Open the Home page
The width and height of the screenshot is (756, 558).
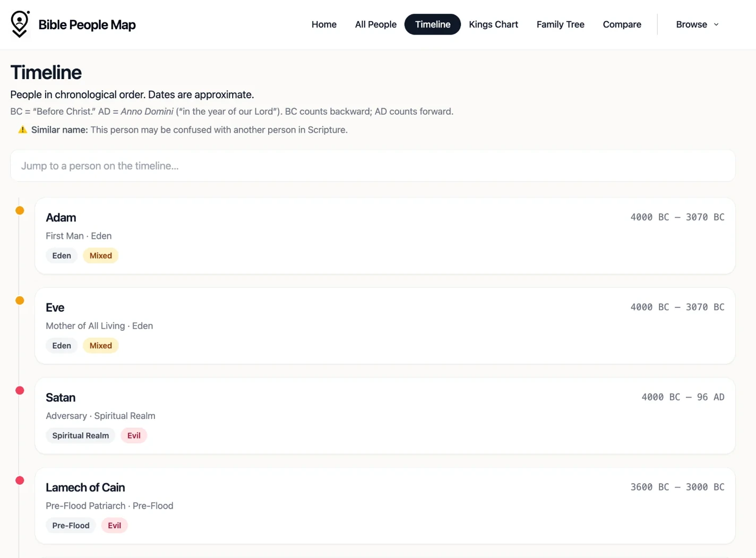tap(324, 24)
